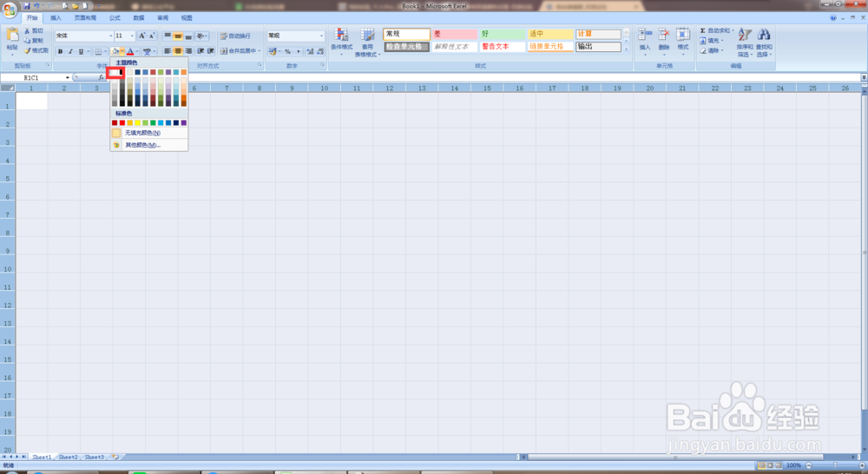Apply the 适中 (Neutral) cell style
868x474 pixels.
550,34
